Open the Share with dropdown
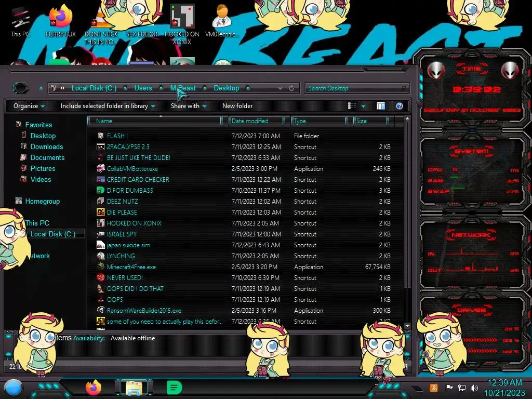 [189, 106]
